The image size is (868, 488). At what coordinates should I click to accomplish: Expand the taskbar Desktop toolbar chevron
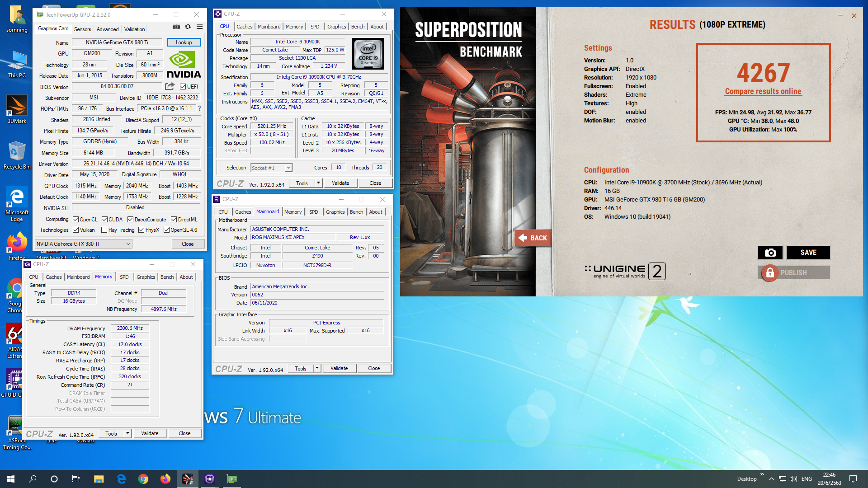[762, 474]
